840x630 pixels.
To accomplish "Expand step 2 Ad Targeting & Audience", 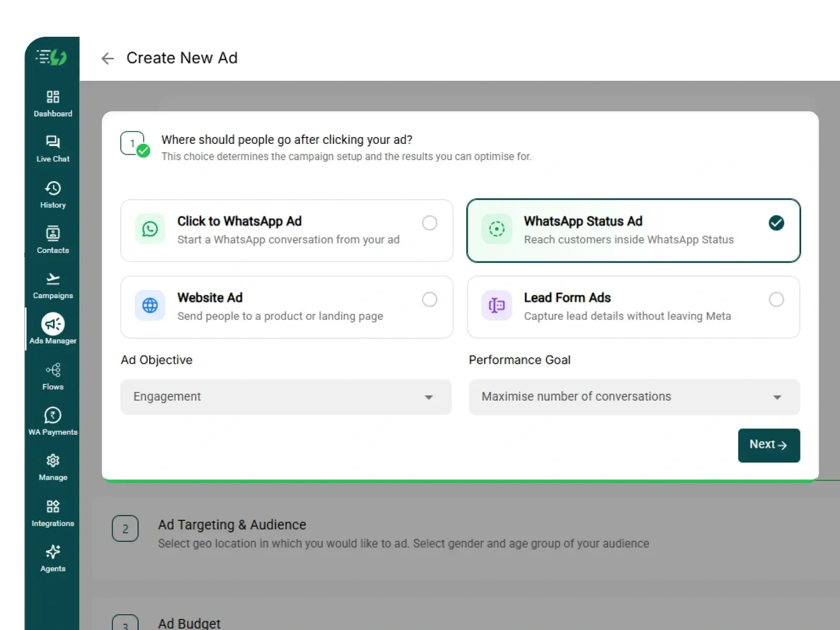I will point(466,539).
